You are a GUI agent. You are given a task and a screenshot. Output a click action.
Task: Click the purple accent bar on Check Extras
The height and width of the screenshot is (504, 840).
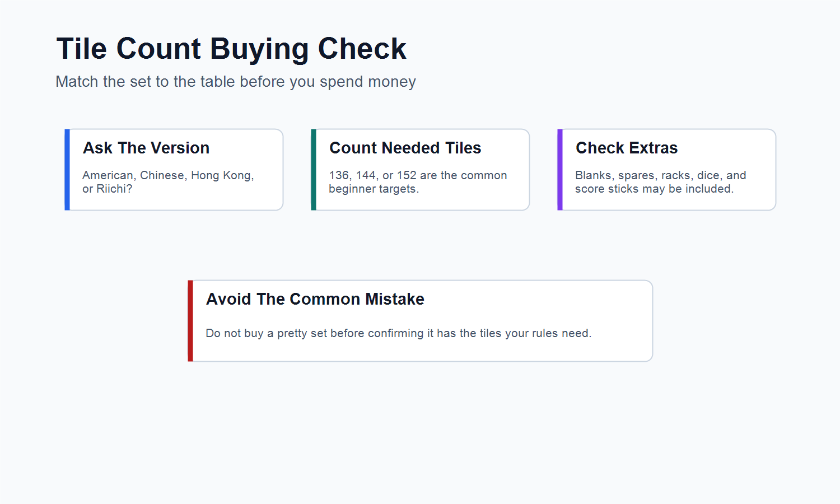point(560,170)
